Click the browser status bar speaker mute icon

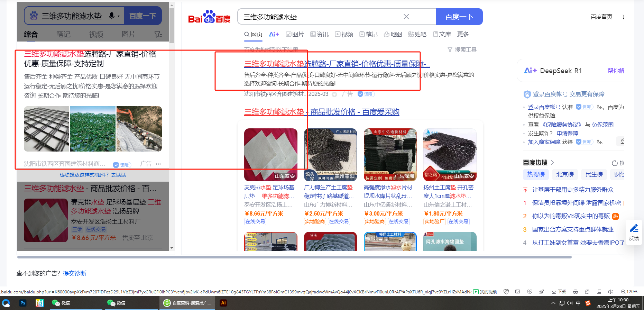(x=611, y=292)
